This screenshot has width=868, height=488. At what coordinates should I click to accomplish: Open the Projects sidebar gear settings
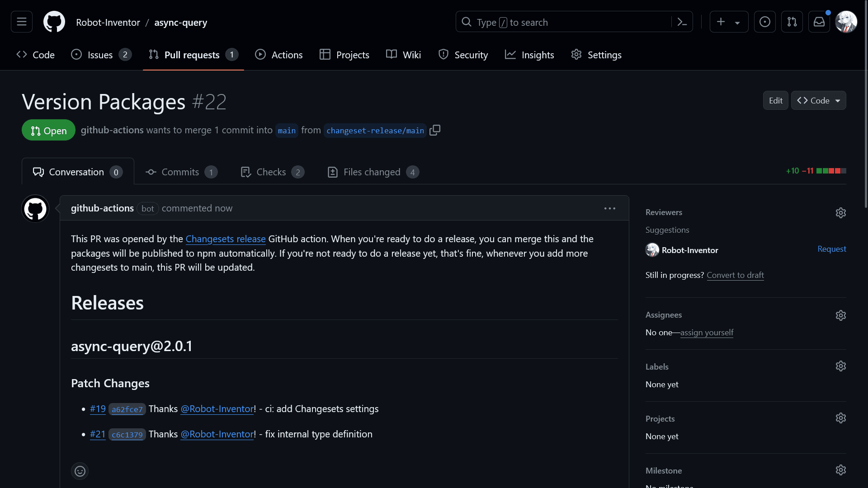tap(841, 418)
